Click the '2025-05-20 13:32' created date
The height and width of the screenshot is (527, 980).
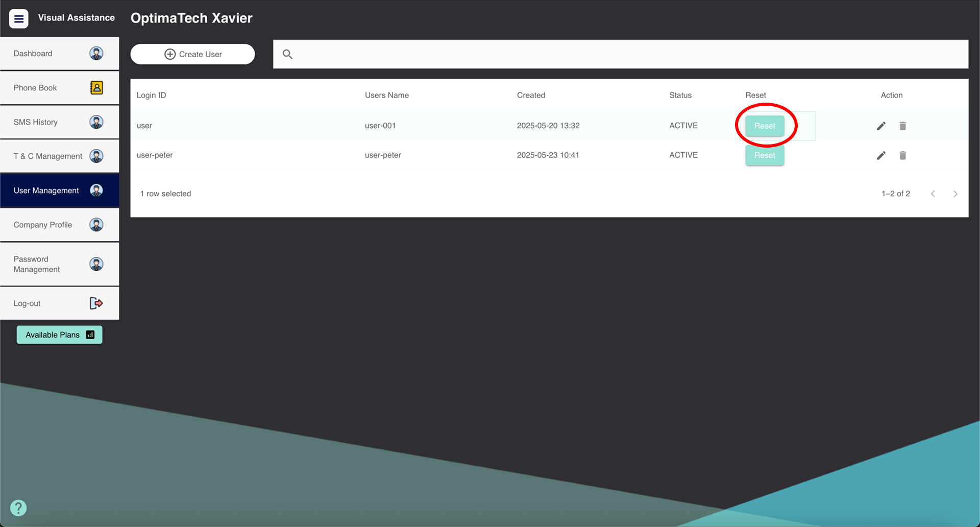548,126
